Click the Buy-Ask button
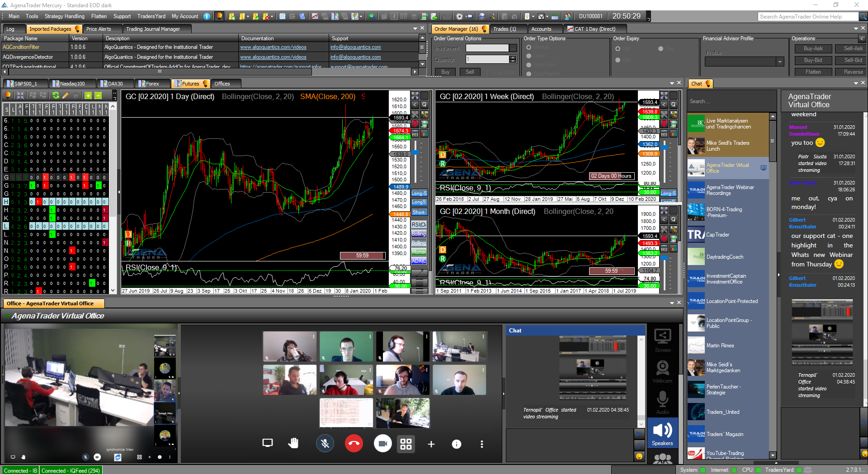868x474 pixels. click(x=813, y=48)
